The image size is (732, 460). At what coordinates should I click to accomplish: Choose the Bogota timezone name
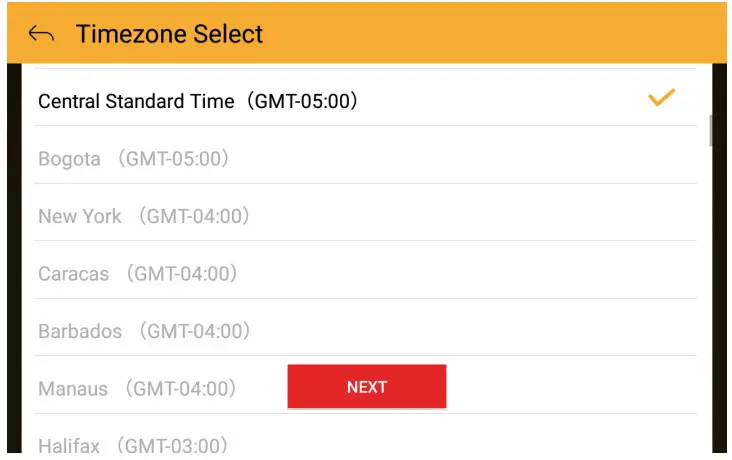tap(69, 159)
